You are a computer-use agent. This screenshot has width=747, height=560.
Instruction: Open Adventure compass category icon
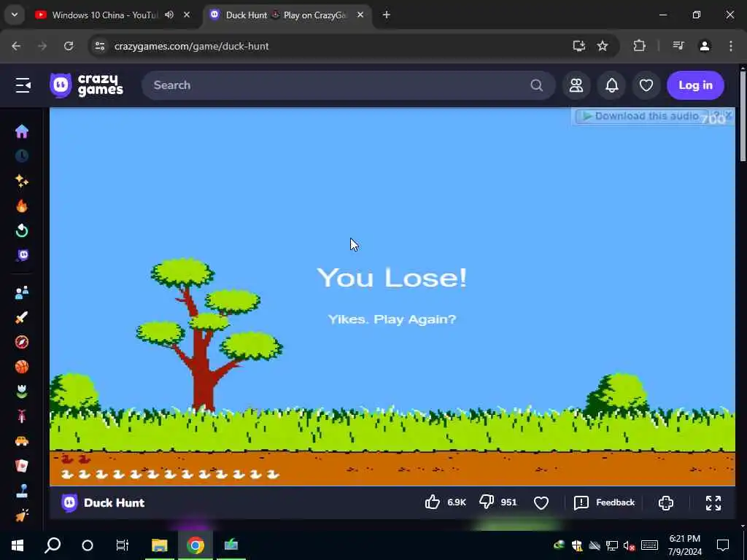pyautogui.click(x=21, y=342)
